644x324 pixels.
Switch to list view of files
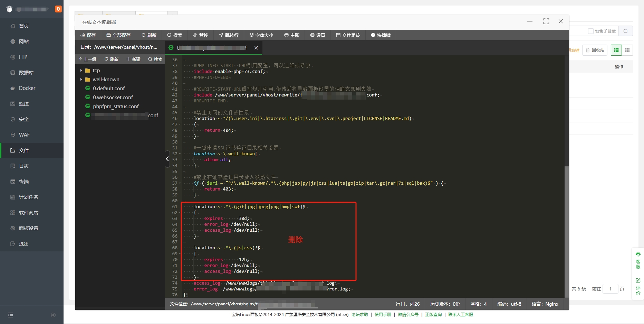pos(616,50)
